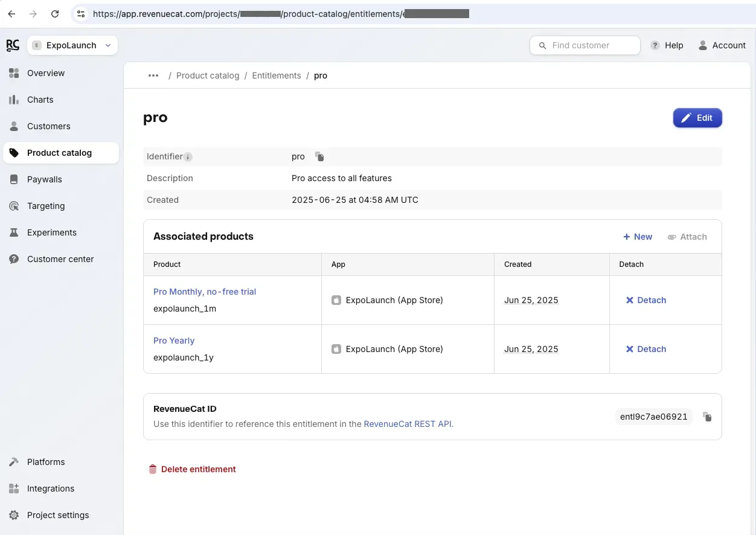The image size is (756, 535).
Task: Click the Project settings gear icon
Action: click(14, 515)
